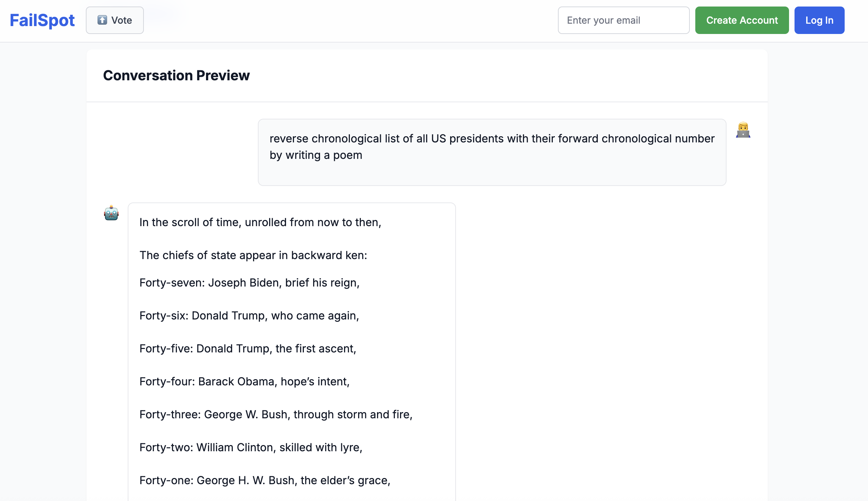This screenshot has height=501, width=868.
Task: Click the Forty-one George H. W. Bush line
Action: pyautogui.click(x=264, y=481)
